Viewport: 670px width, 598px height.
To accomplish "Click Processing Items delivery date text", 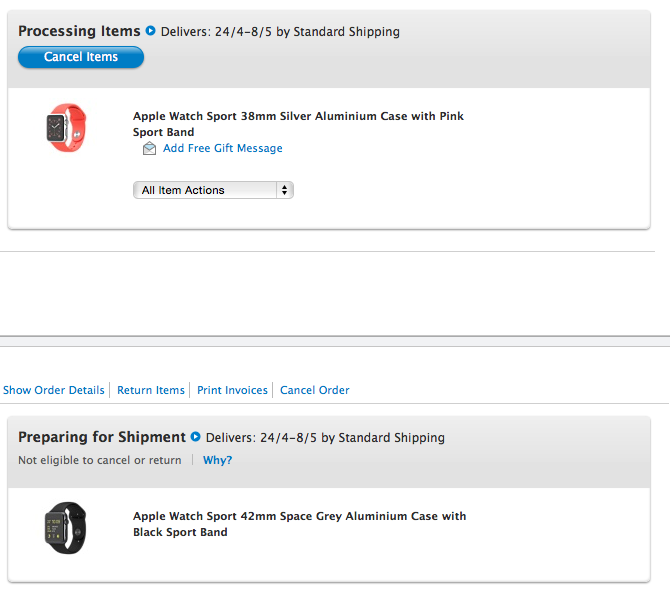I will 280,32.
